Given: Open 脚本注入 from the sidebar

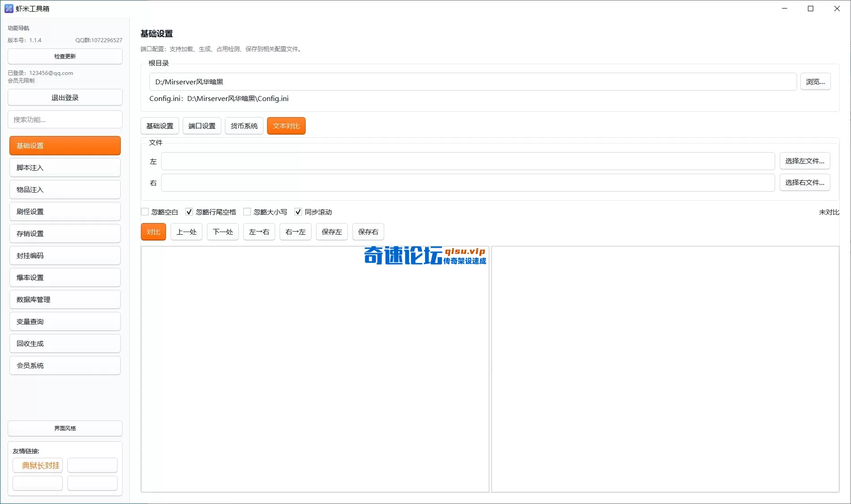Looking at the screenshot, I should click(65, 167).
